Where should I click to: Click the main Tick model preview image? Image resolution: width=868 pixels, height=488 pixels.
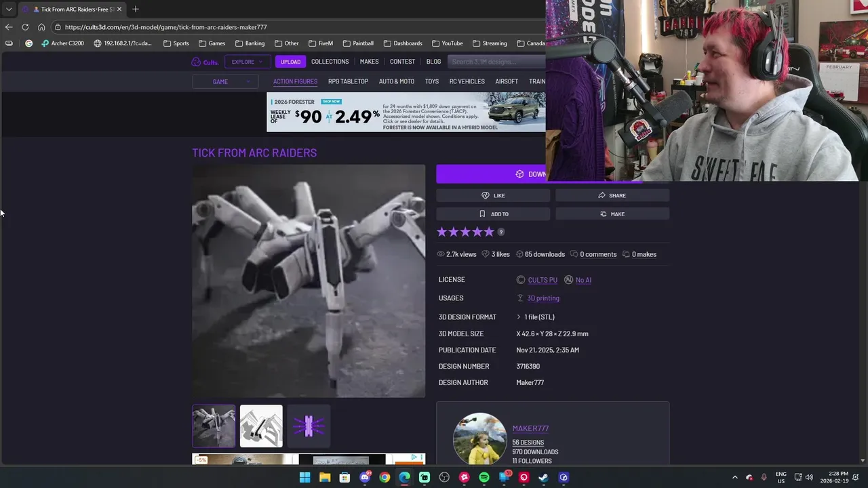[309, 281]
